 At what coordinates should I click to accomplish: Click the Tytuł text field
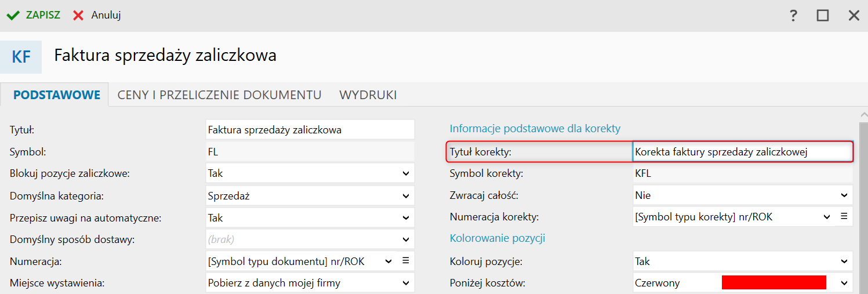point(310,130)
